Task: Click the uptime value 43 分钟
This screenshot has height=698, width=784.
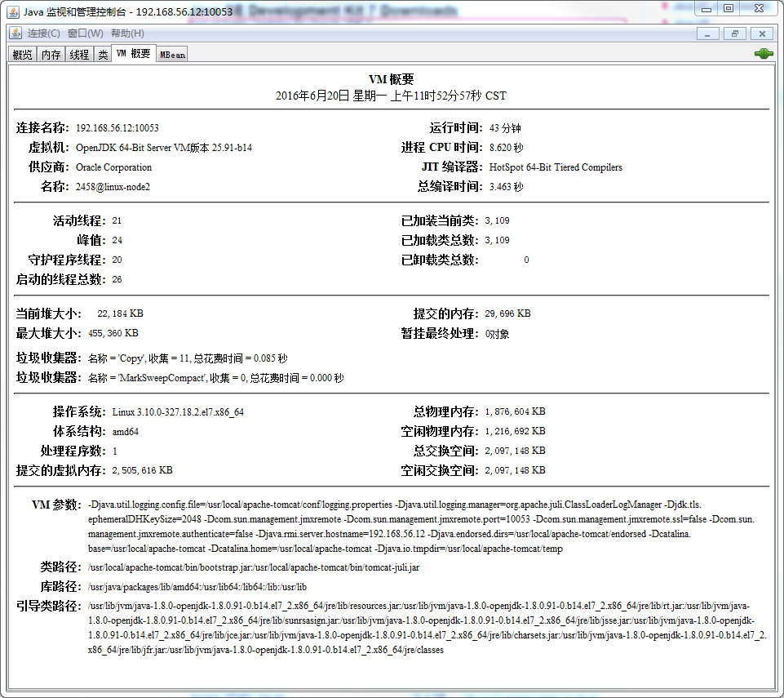Action: click(505, 128)
